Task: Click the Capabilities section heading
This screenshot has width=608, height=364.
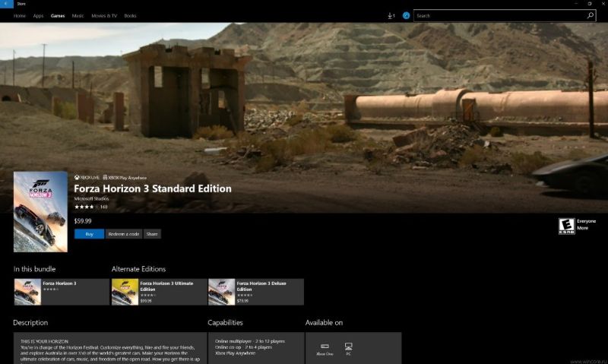Action: pos(225,322)
